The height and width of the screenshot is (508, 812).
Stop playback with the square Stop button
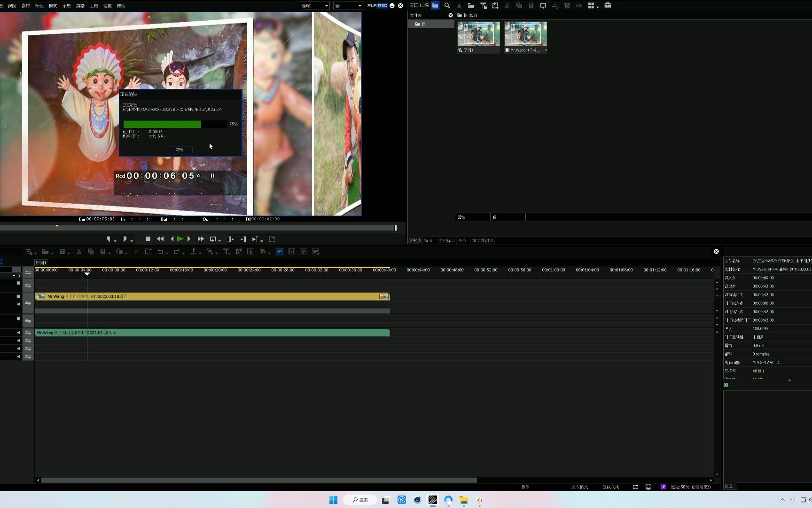148,239
